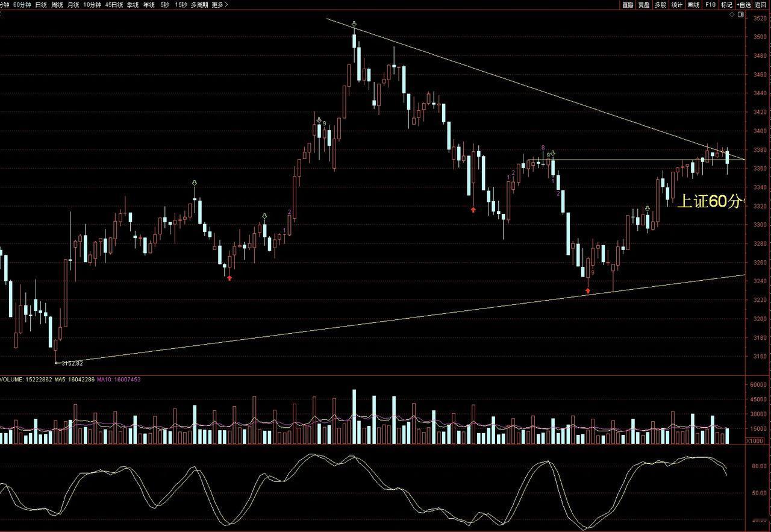Image resolution: width=771 pixels, height=532 pixels.
Task: Click the 3400 price axis value
Action: (x=760, y=131)
